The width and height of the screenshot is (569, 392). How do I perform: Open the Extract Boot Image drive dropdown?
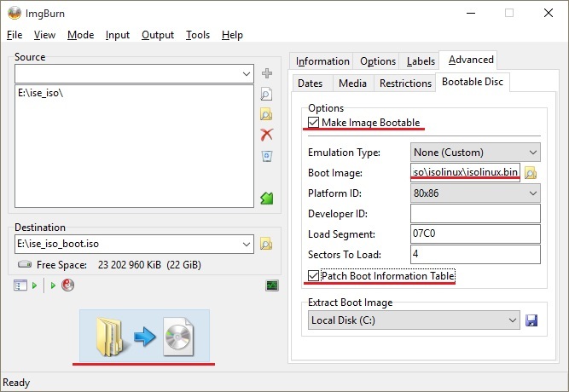click(x=414, y=320)
